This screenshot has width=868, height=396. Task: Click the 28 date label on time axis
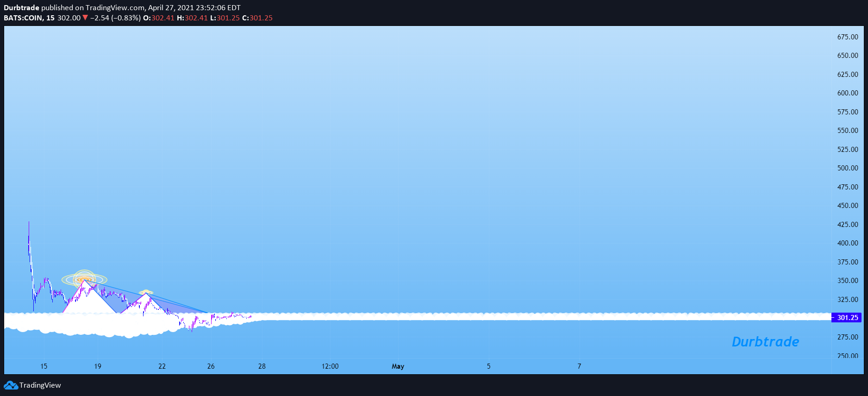coord(262,366)
